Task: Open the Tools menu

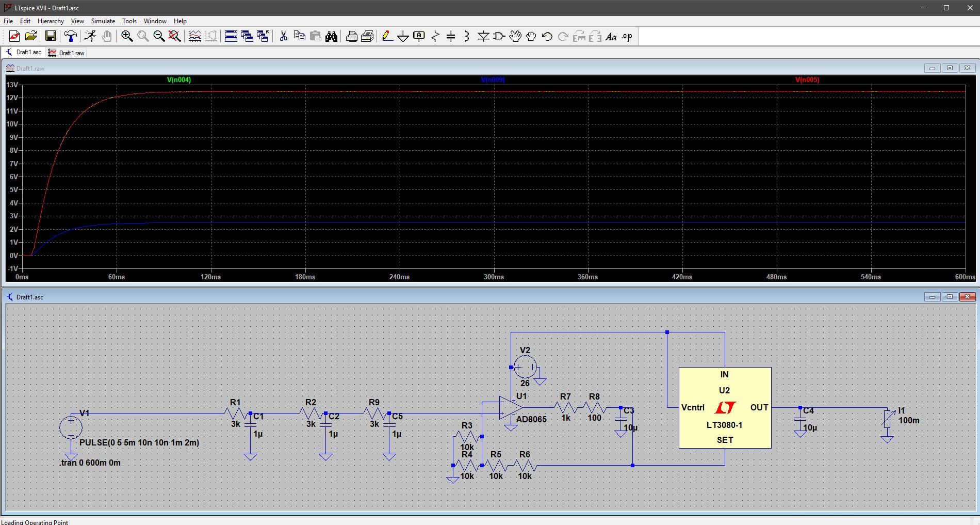Action: tap(129, 21)
